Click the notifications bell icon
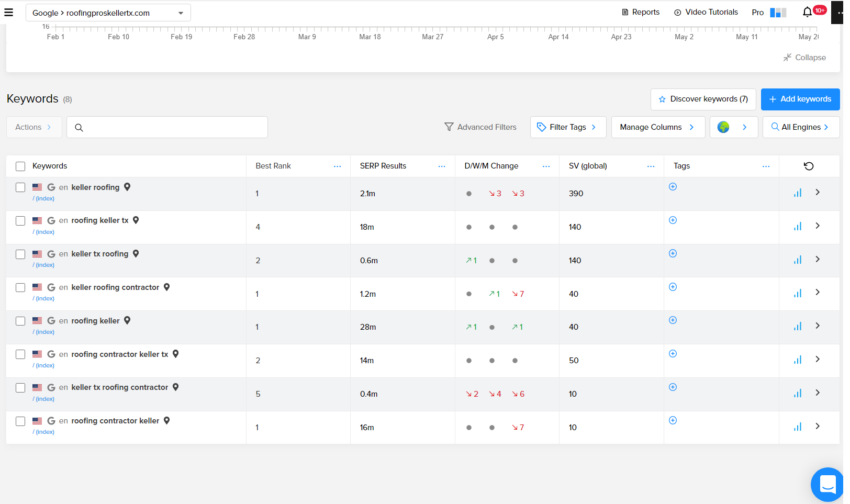The image size is (850, 504). 807,12
